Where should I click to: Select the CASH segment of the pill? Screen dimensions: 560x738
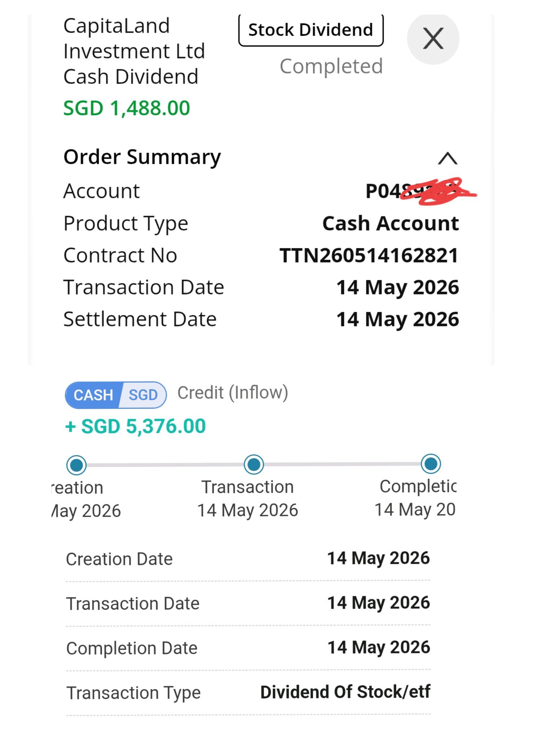pos(93,395)
